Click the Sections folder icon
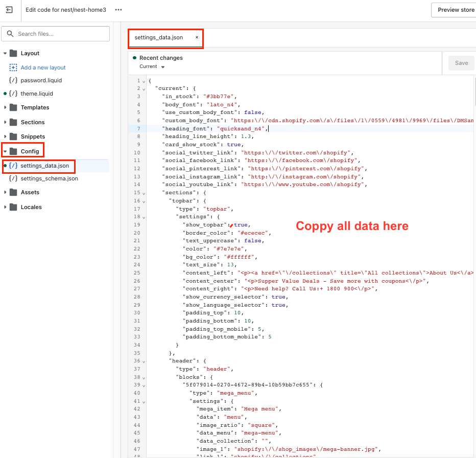Image resolution: width=476 pixels, height=458 pixels. [x=13, y=122]
